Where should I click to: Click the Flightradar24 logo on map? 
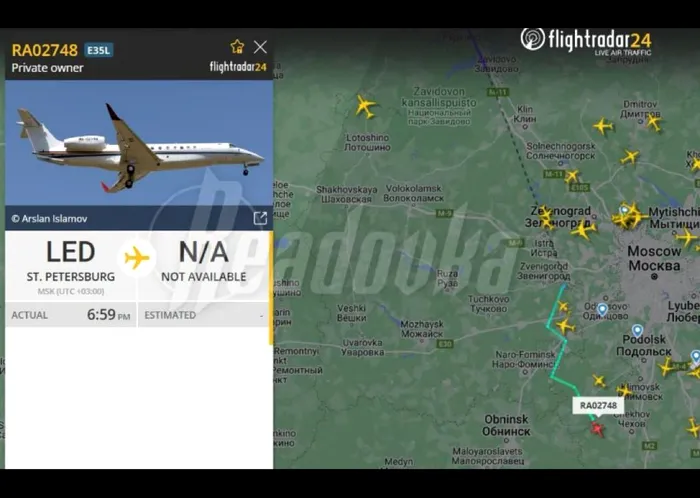586,41
